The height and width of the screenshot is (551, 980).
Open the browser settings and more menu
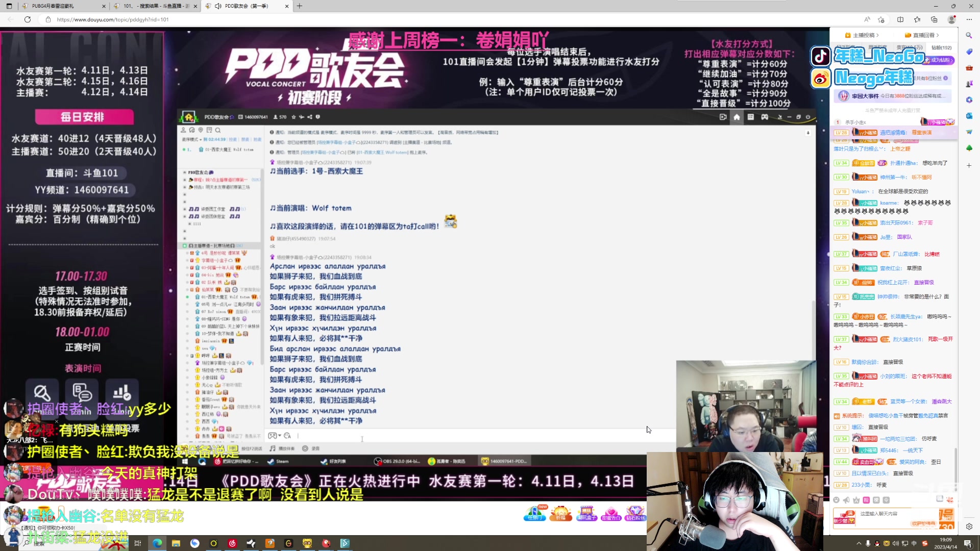pos(969,19)
